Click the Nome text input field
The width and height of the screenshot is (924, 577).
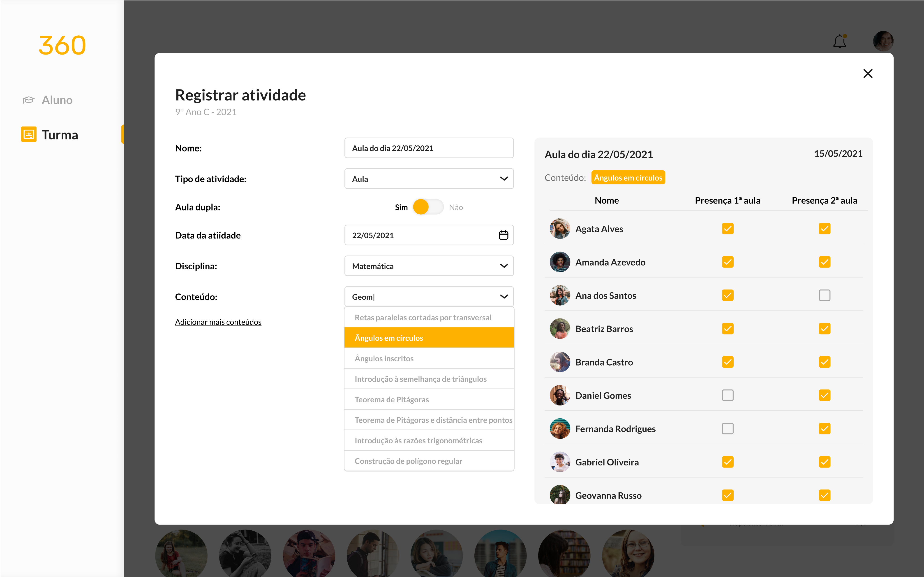[x=428, y=148]
